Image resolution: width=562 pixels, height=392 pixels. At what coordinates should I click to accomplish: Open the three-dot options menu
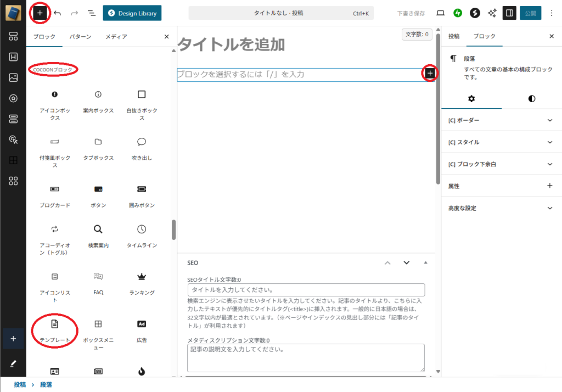[x=551, y=13]
